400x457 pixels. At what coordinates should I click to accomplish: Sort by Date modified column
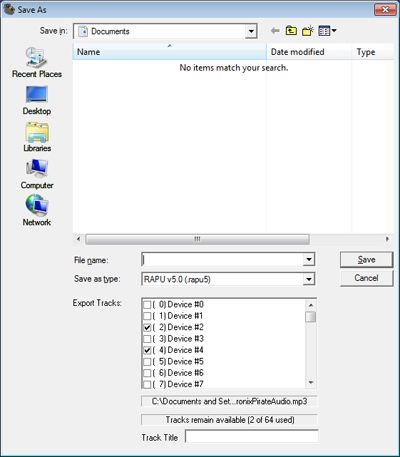point(309,52)
